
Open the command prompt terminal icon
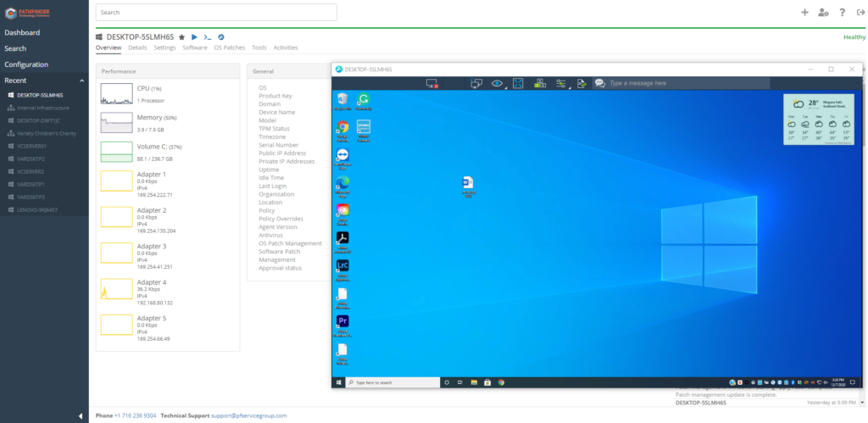(207, 37)
